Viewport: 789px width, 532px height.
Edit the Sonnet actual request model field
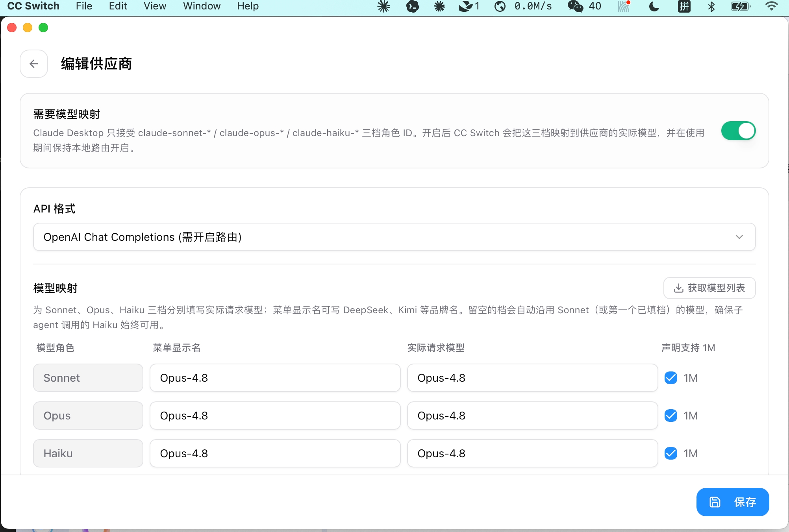[x=533, y=378]
